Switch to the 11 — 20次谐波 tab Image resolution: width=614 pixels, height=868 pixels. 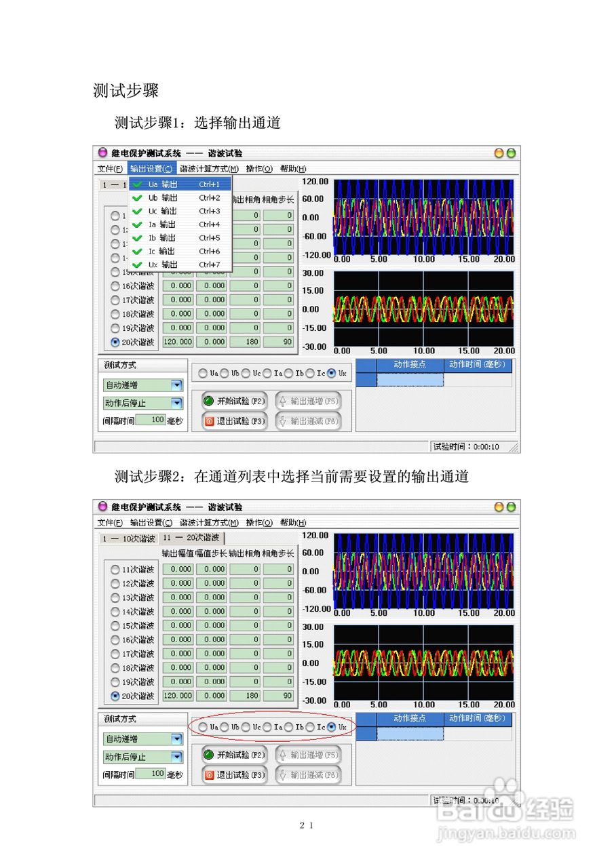point(192,538)
